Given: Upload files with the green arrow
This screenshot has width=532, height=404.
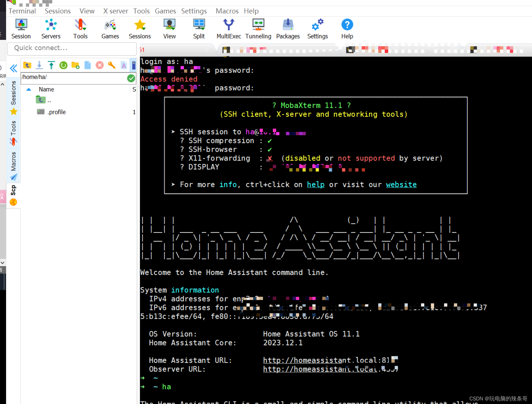Looking at the screenshot, I should click(51, 65).
